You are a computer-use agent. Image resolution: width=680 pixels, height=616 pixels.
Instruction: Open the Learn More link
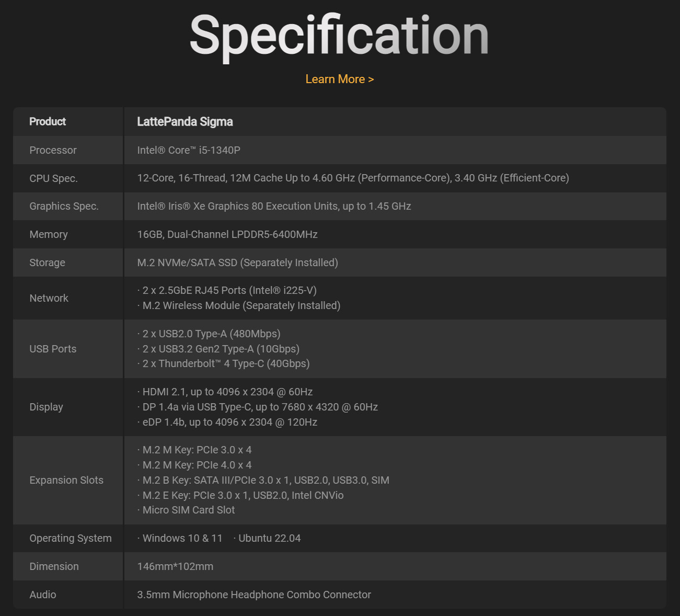(x=340, y=79)
